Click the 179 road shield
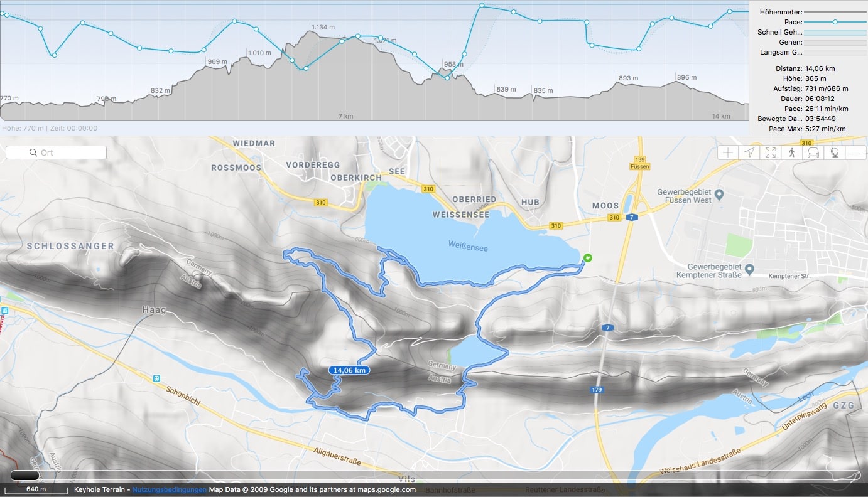This screenshot has height=497, width=868. tap(597, 390)
